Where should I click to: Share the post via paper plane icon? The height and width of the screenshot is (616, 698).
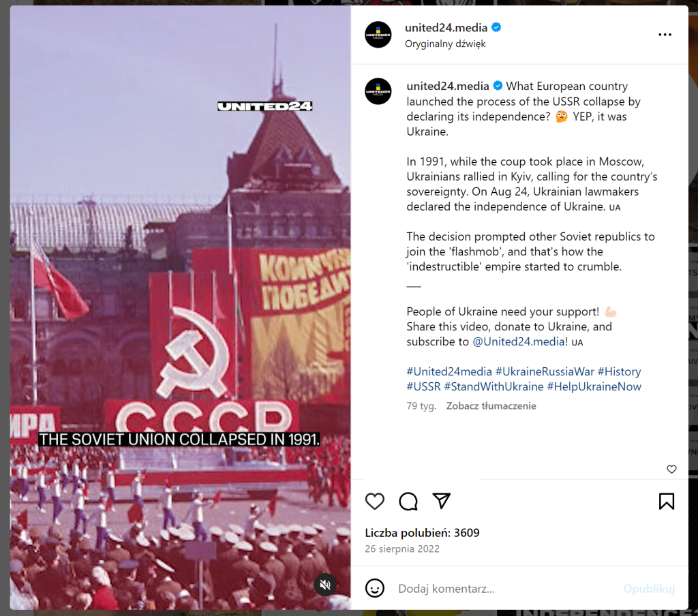click(x=442, y=501)
